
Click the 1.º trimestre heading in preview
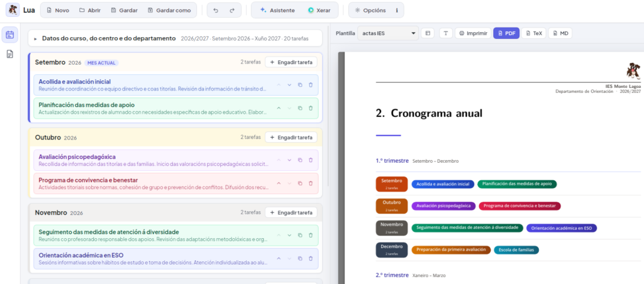(x=392, y=161)
